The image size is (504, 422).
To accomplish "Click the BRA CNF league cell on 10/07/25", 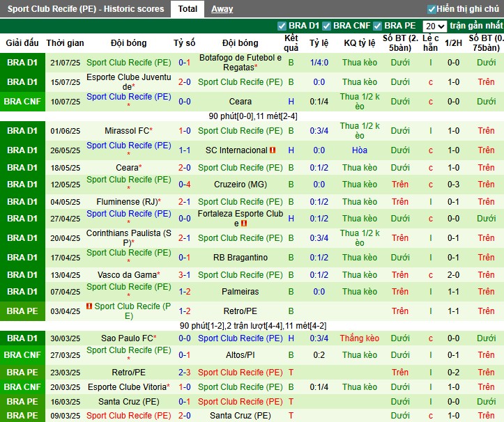I will [x=22, y=102].
